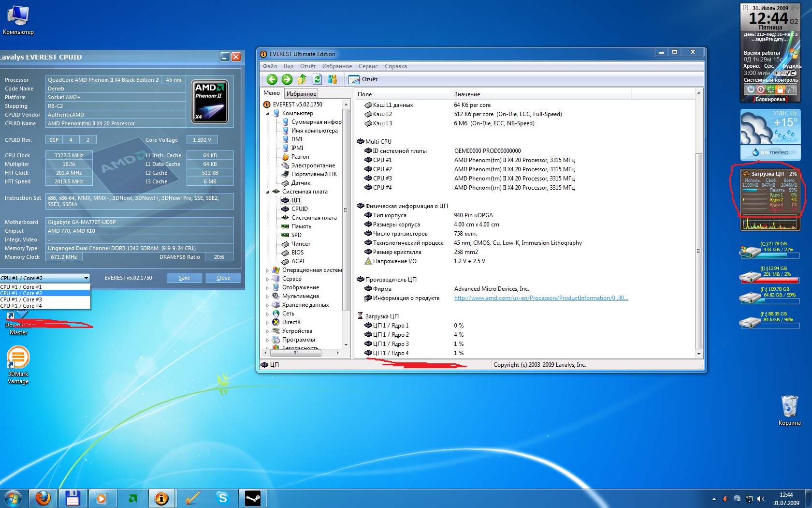Click the green Back arrow in EVEREST toolbar
This screenshot has height=508, width=812.
(x=272, y=79)
